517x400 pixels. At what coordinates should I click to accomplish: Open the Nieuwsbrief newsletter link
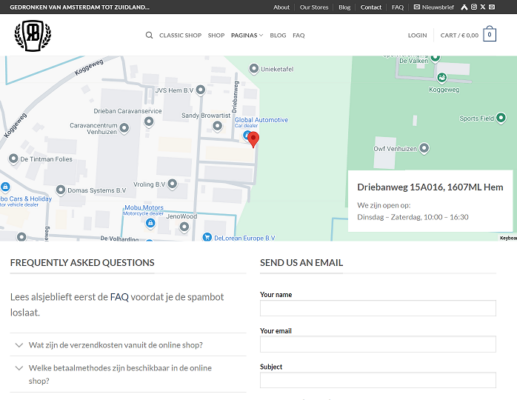click(434, 7)
